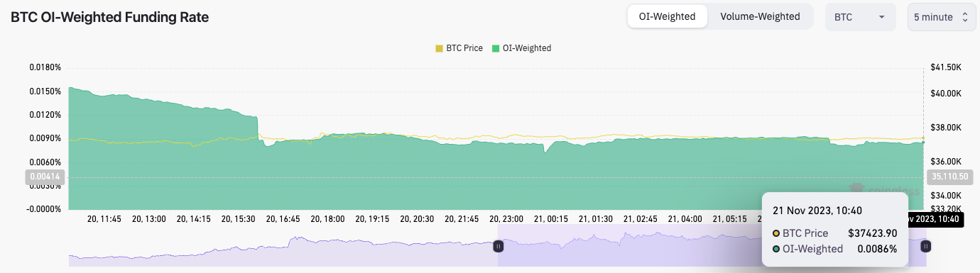Click the $36.00K price axis label
This screenshot has height=273, width=980.
(x=945, y=162)
